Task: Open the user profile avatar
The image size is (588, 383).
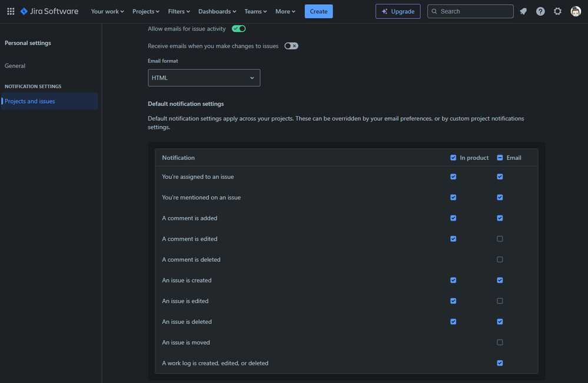Action: click(576, 11)
